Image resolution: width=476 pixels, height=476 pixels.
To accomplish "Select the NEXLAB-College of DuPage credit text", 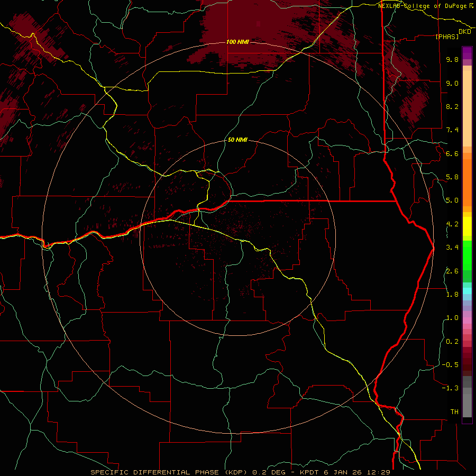I will pos(425,6).
